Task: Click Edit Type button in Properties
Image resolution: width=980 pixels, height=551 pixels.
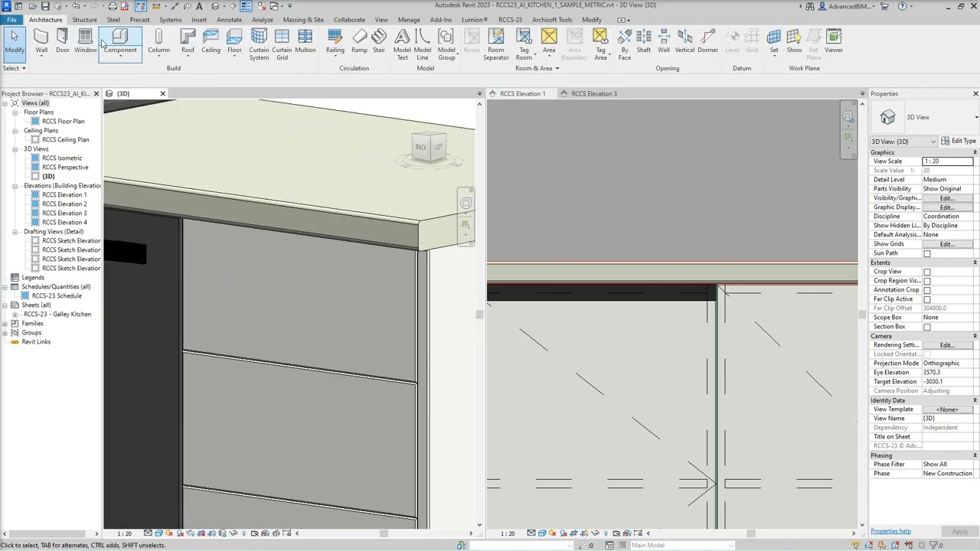Action: [959, 142]
